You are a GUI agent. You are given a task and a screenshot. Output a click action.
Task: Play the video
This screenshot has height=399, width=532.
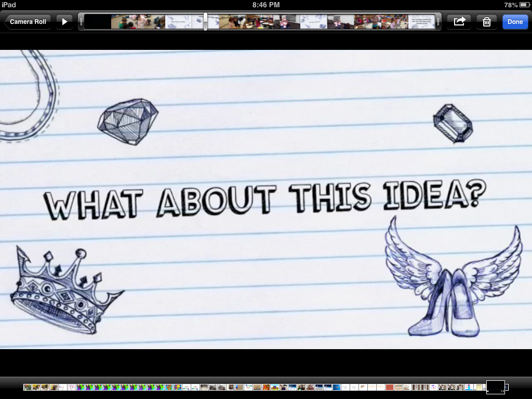coord(64,22)
